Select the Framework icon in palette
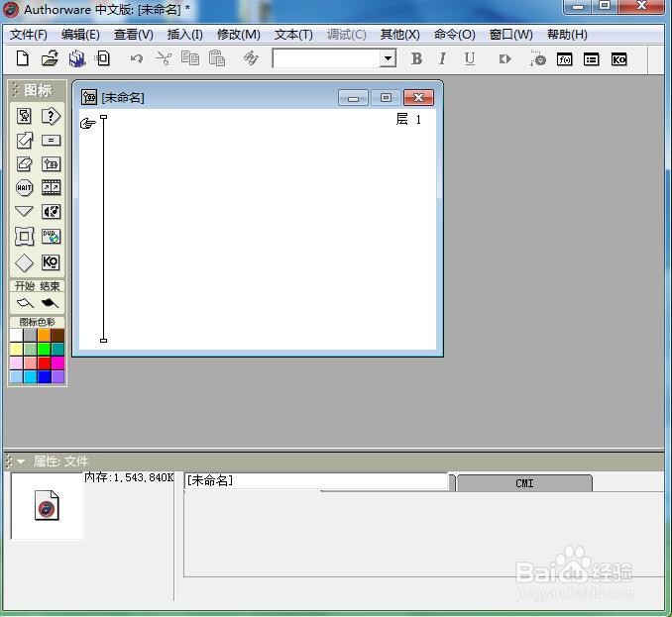 pos(24,237)
